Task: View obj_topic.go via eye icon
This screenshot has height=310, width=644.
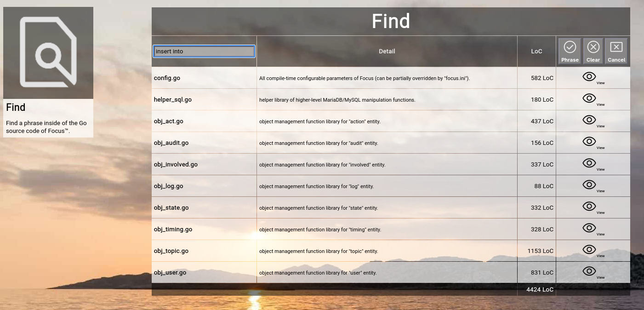Action: tap(589, 250)
